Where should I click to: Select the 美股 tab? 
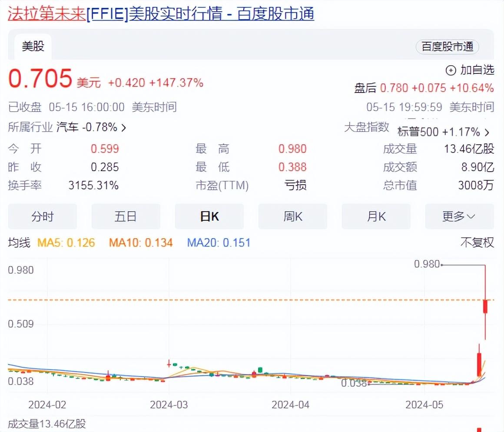(33, 46)
